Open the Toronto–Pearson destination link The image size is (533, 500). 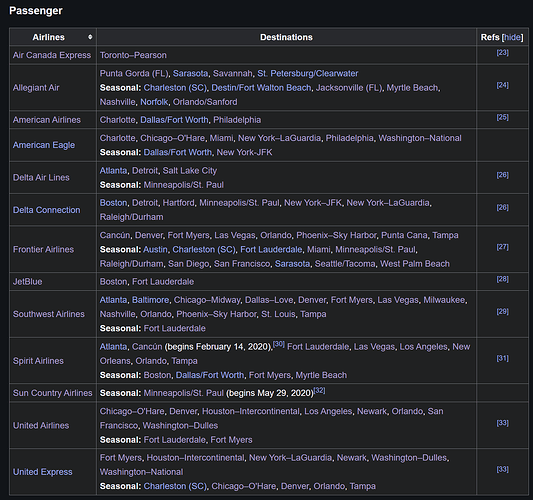tap(133, 55)
